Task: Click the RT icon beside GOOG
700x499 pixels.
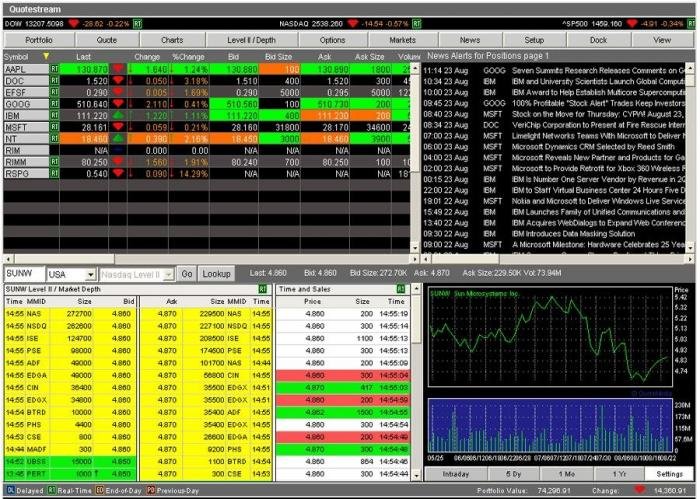Action: 54,104
